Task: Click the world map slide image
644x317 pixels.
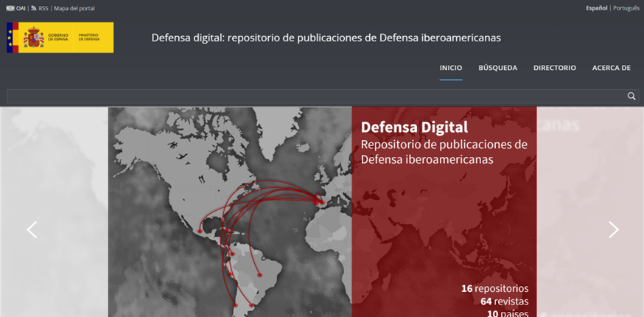Action: click(x=229, y=214)
